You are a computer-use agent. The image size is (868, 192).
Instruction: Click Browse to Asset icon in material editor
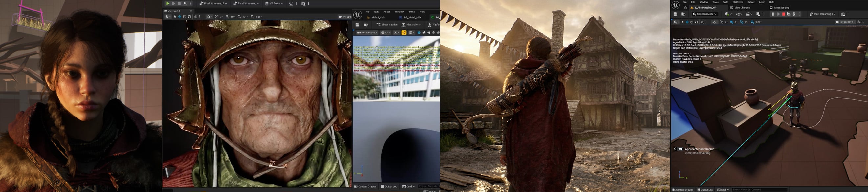(x=366, y=25)
